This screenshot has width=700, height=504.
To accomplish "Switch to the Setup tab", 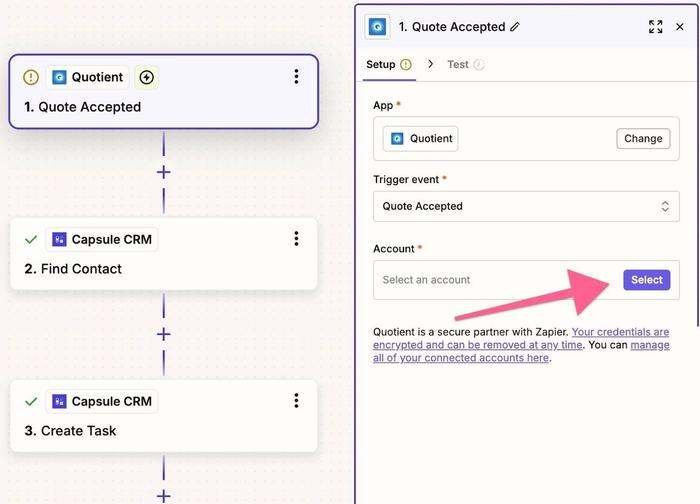I will point(389,65).
